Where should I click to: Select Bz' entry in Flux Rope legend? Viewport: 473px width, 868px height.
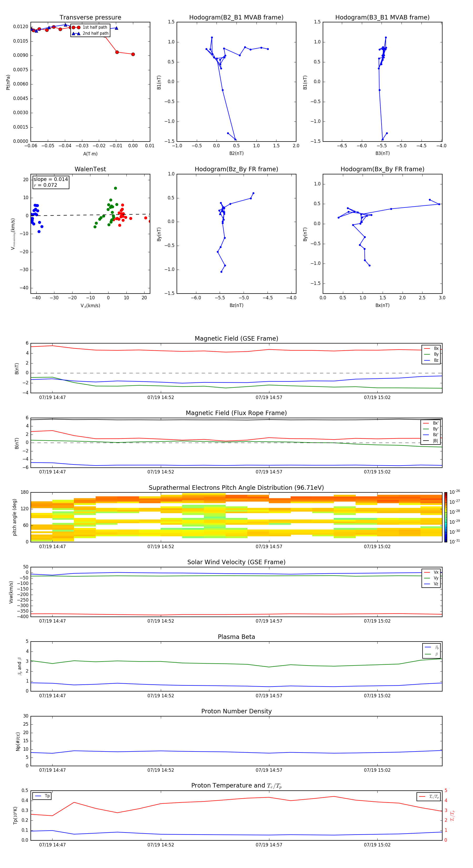431,435
